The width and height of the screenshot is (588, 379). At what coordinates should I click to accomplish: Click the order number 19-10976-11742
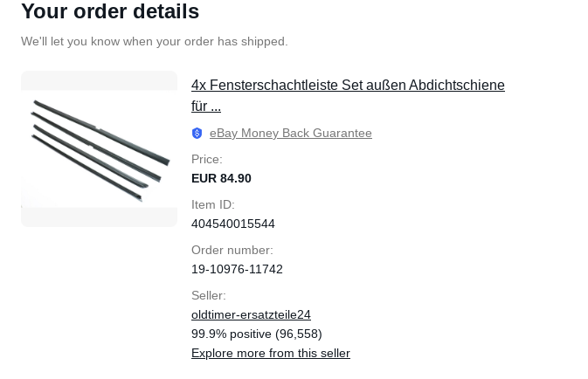coord(237,269)
